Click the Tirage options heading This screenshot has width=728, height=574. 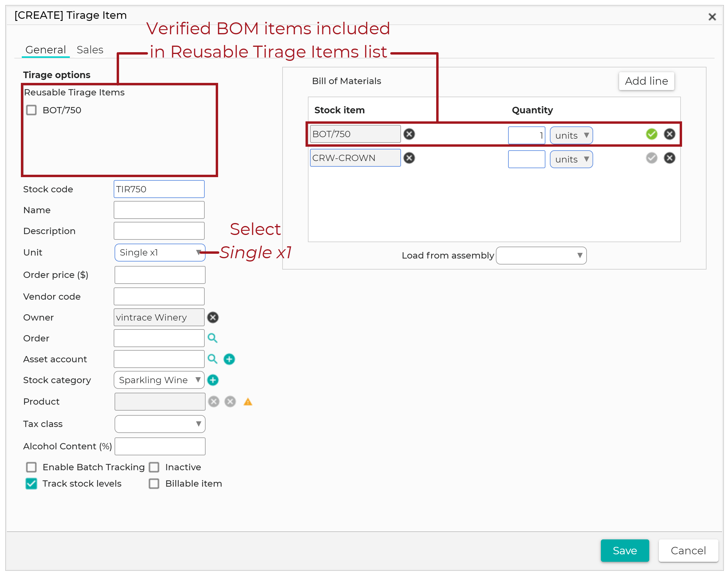point(56,75)
